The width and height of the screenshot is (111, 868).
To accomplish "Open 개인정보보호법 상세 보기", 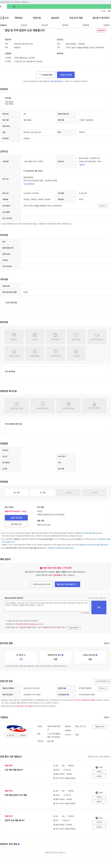I will pos(42,584).
